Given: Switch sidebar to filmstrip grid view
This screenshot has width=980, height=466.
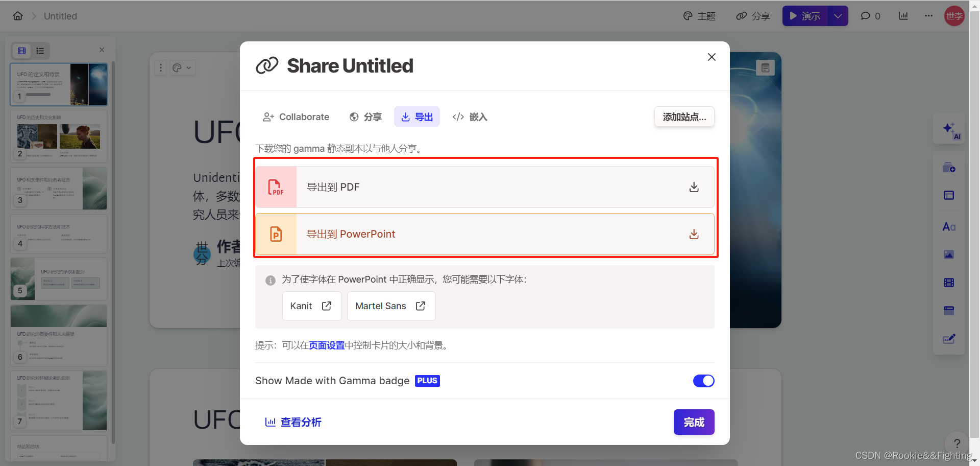Looking at the screenshot, I should pos(22,51).
